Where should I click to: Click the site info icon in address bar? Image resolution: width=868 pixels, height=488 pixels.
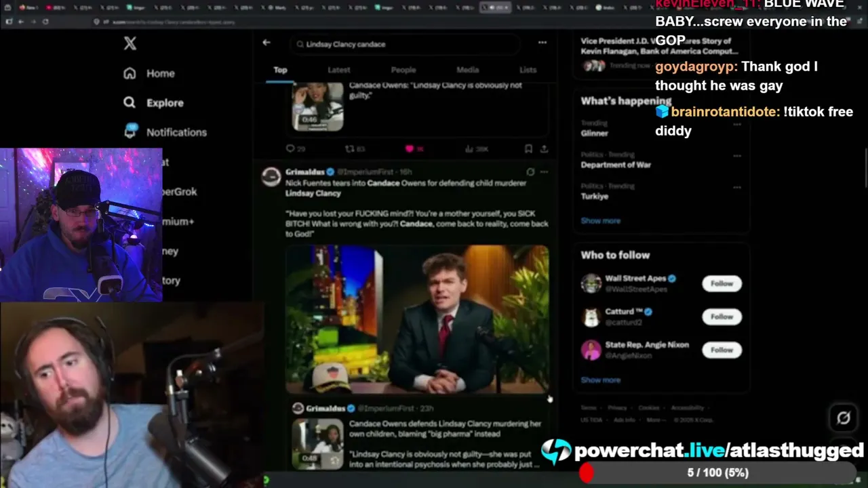97,22
